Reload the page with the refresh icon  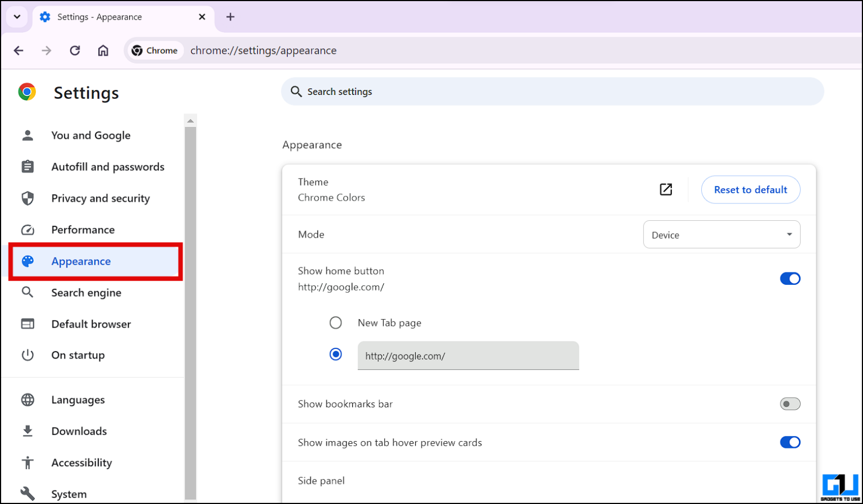click(75, 50)
